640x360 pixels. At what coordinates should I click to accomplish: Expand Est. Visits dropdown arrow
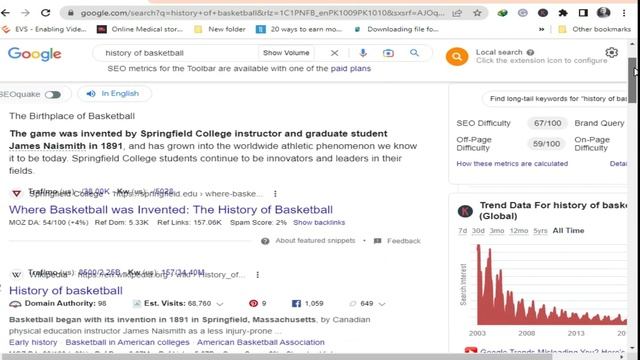point(220,304)
